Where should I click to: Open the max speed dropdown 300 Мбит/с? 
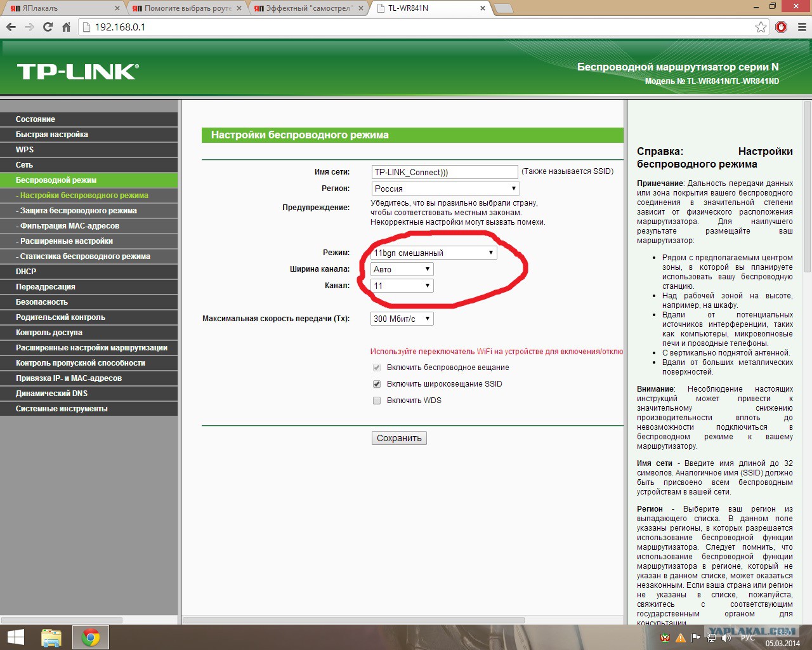402,319
